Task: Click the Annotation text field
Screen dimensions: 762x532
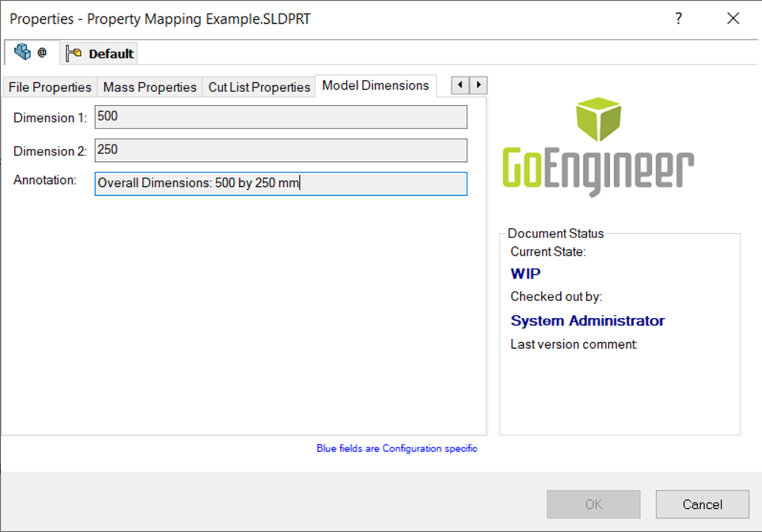Action: pyautogui.click(x=281, y=184)
